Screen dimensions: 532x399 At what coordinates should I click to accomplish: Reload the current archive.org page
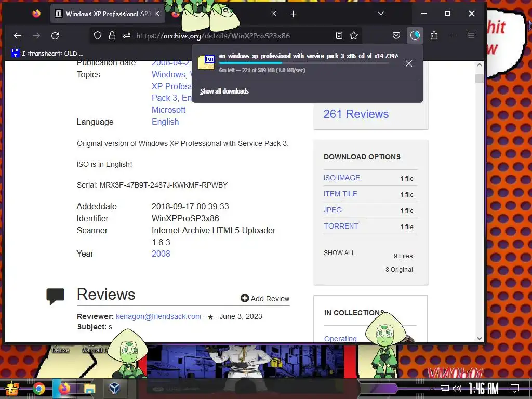pyautogui.click(x=55, y=36)
